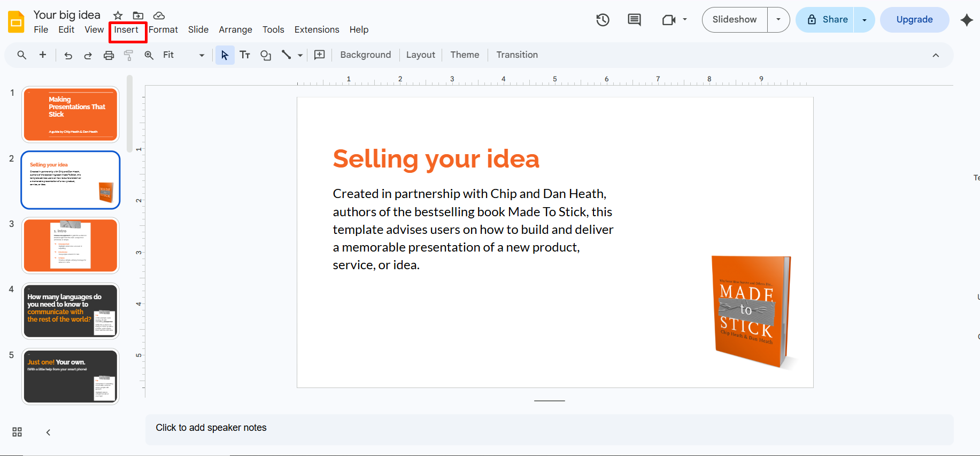
Task: Click the Upgrade button
Action: (x=914, y=20)
